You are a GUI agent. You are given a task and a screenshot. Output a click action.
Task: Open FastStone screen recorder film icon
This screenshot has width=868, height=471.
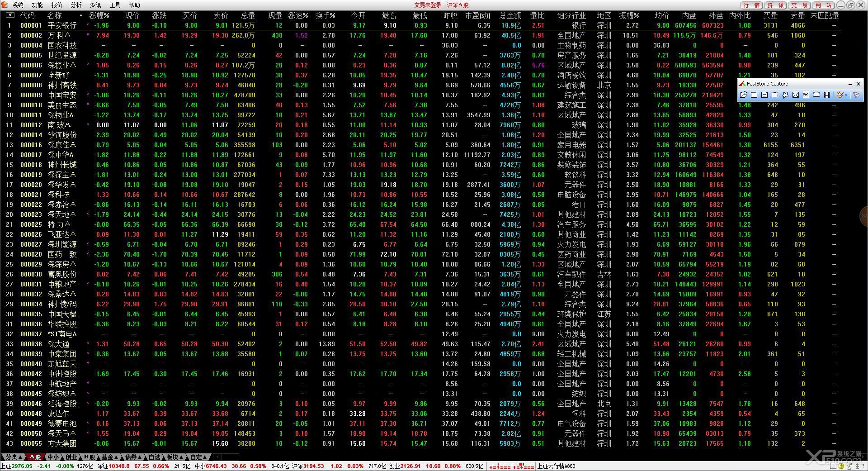click(x=827, y=95)
